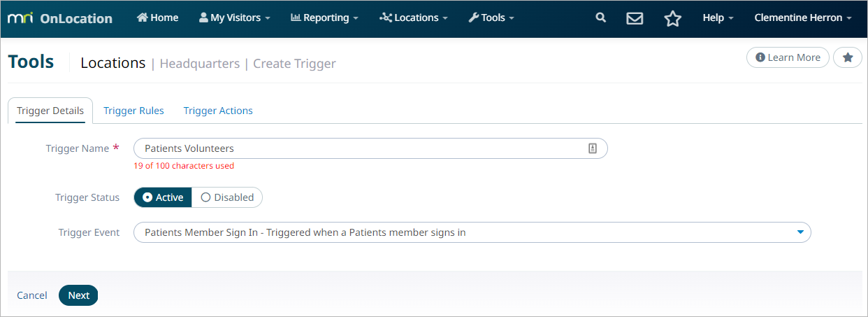Click the search magnifier icon

600,18
